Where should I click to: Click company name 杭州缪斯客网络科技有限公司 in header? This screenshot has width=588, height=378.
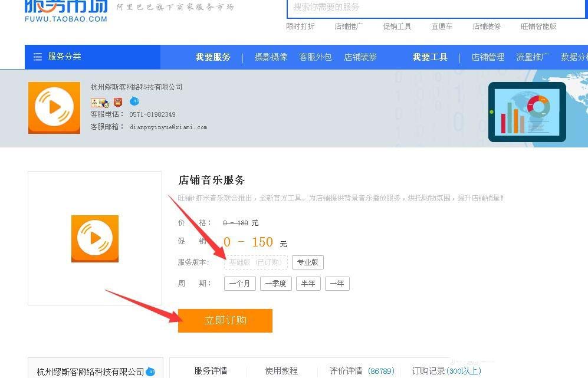pos(136,87)
